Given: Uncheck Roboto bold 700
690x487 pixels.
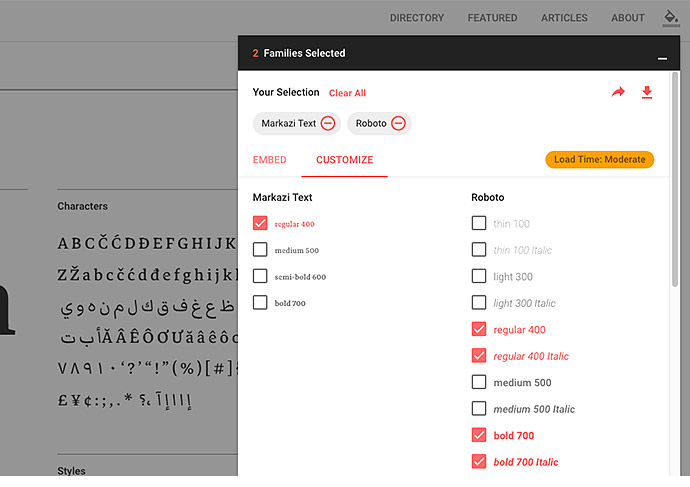Looking at the screenshot, I should [x=479, y=435].
